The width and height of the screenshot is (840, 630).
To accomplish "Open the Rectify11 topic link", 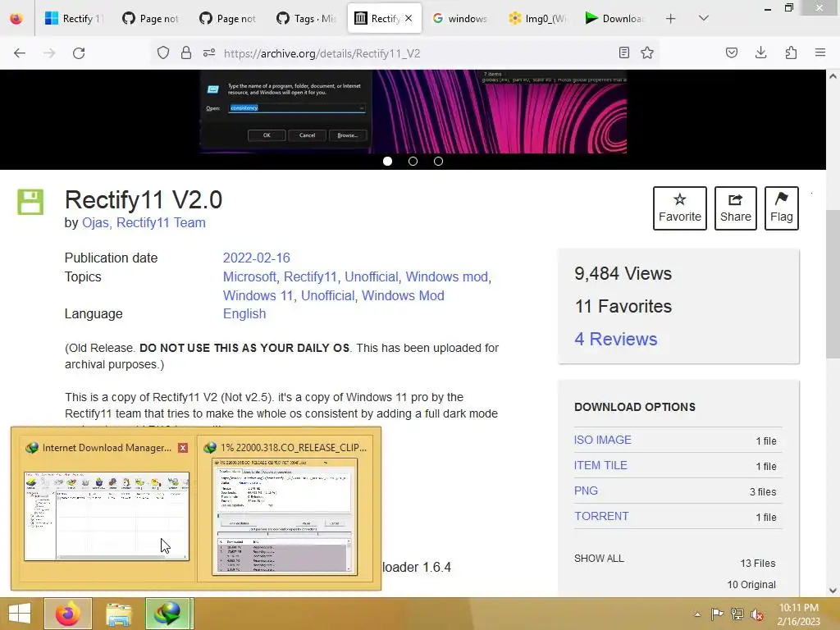I will point(310,277).
